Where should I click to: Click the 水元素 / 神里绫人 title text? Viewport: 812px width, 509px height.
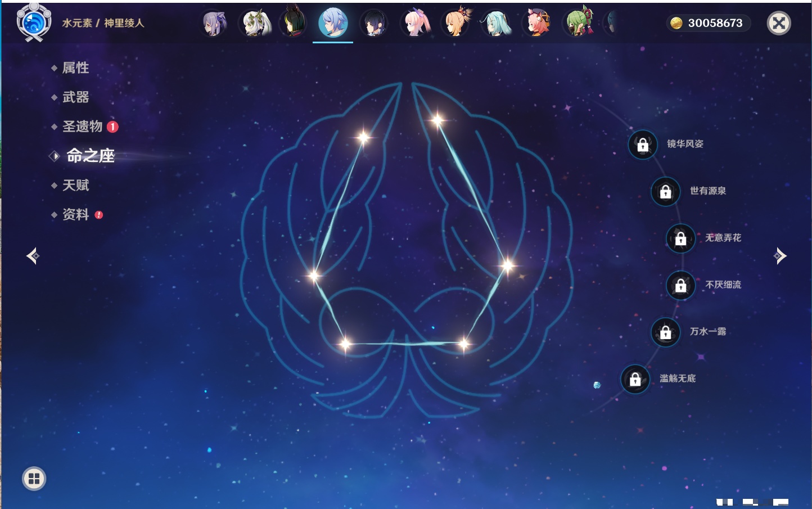pos(103,23)
